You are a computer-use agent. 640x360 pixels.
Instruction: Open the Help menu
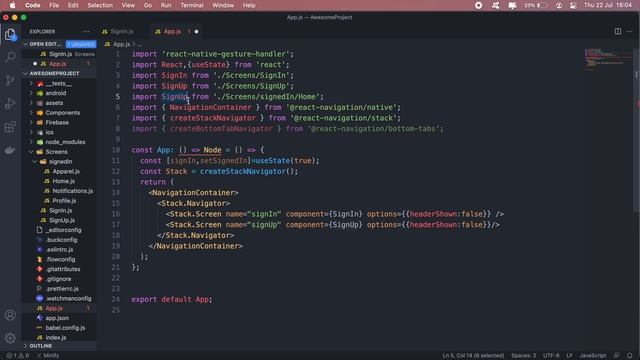[249, 5]
